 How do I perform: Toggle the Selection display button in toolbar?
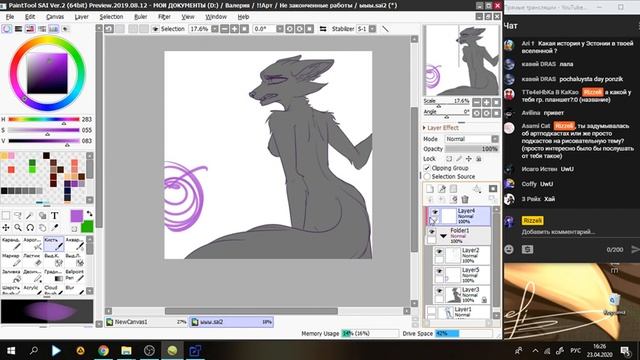point(169,29)
